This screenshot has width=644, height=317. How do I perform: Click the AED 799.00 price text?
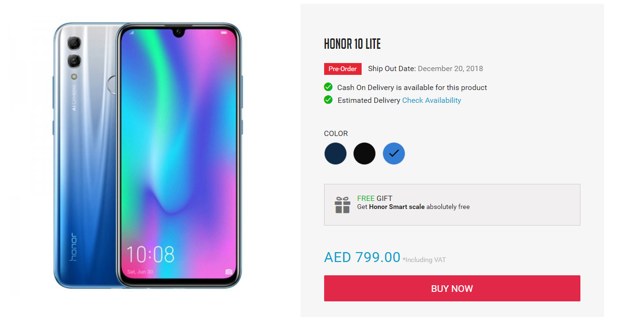click(362, 257)
